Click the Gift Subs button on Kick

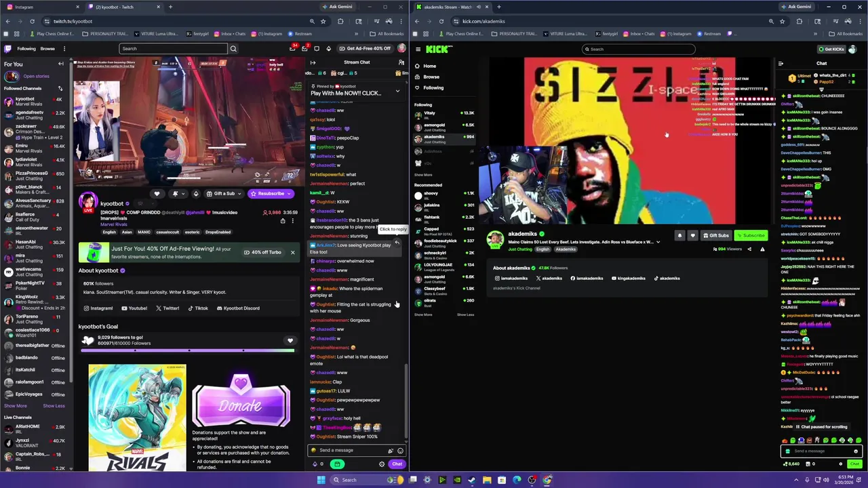click(716, 235)
